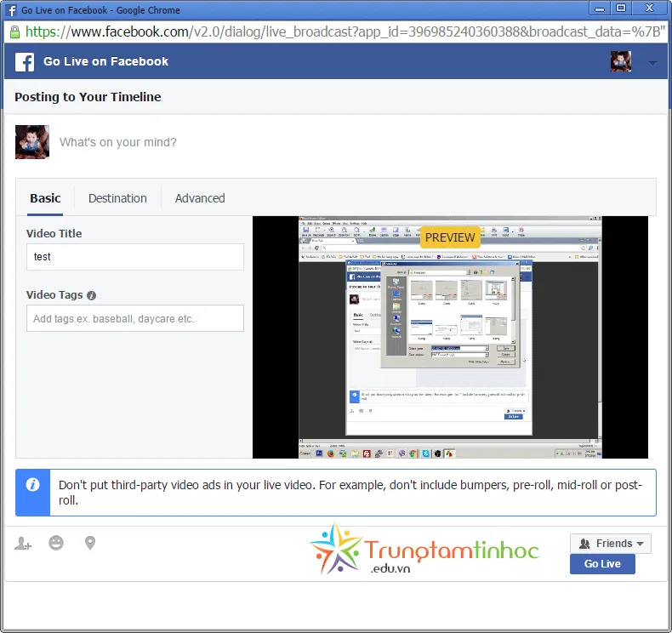Click the Video Title text field
Viewport: 672px width, 633px height.
click(x=134, y=257)
